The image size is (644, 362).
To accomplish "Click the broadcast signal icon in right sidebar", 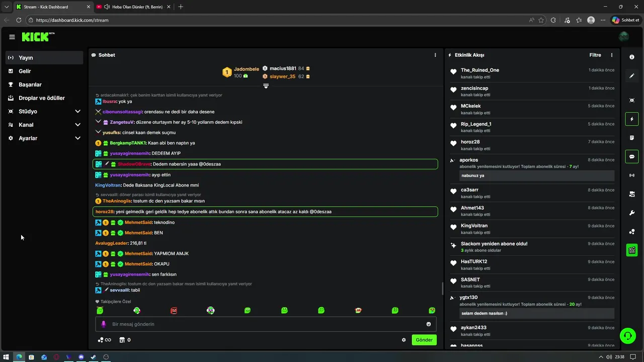I will pyautogui.click(x=632, y=175).
